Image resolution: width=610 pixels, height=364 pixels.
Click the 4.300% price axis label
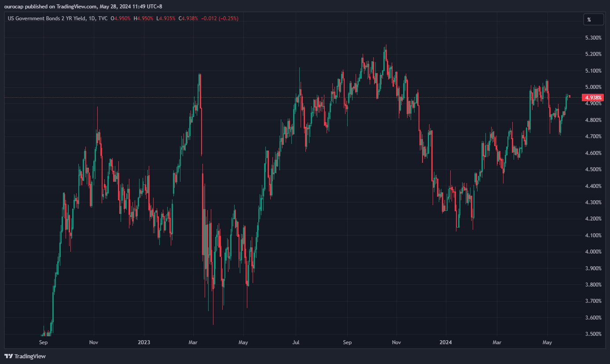[x=593, y=202]
